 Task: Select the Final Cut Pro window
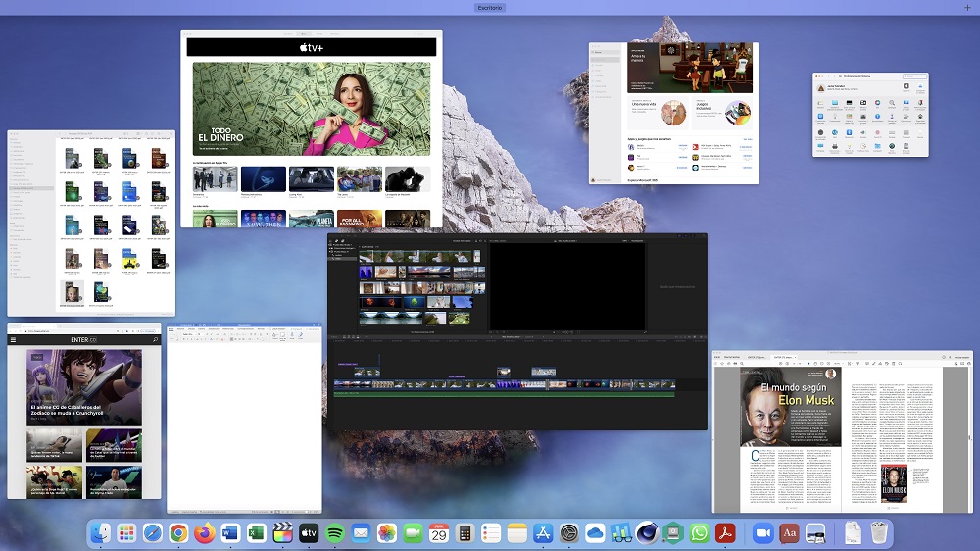click(517, 330)
